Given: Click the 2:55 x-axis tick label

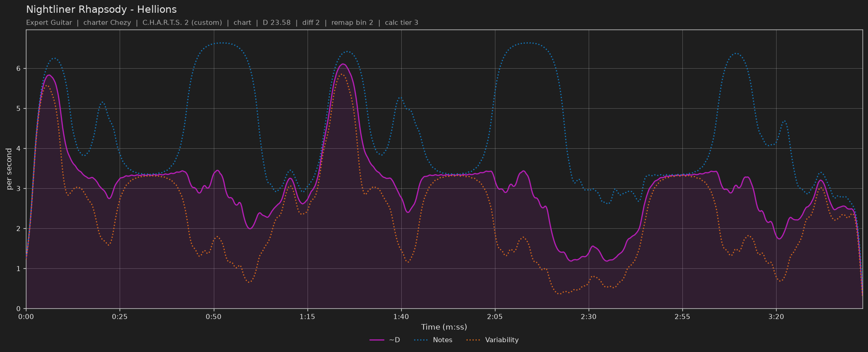Looking at the screenshot, I should 682,317.
